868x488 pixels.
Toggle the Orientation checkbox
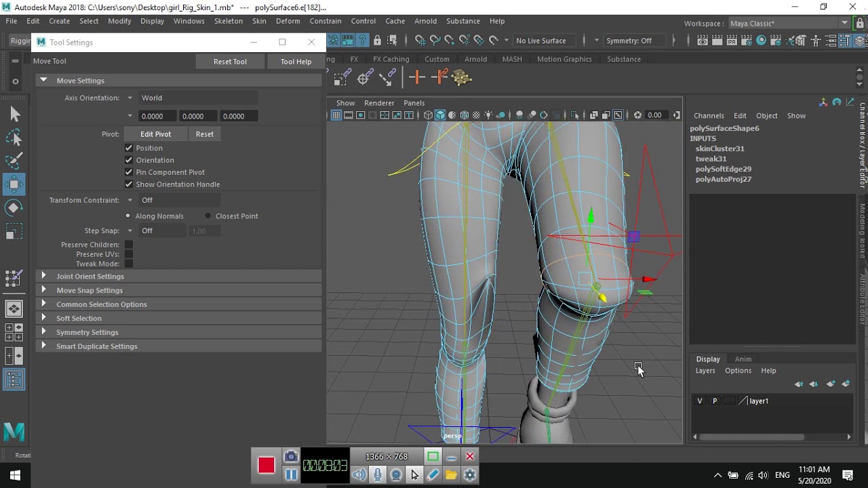pos(129,160)
